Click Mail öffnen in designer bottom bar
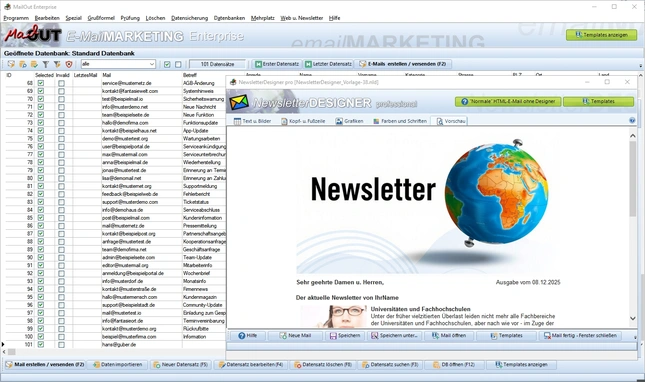 (449, 336)
